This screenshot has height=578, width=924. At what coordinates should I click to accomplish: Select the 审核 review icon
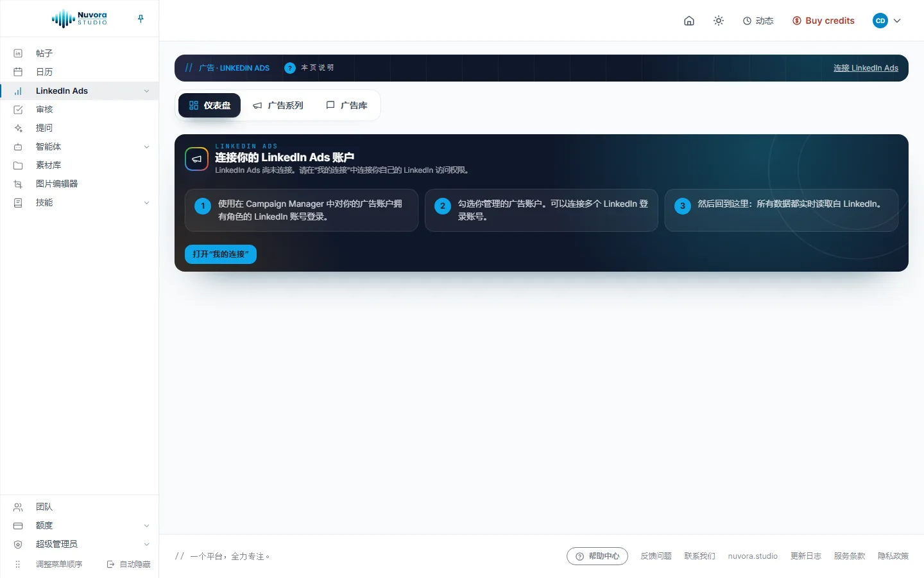tap(18, 110)
